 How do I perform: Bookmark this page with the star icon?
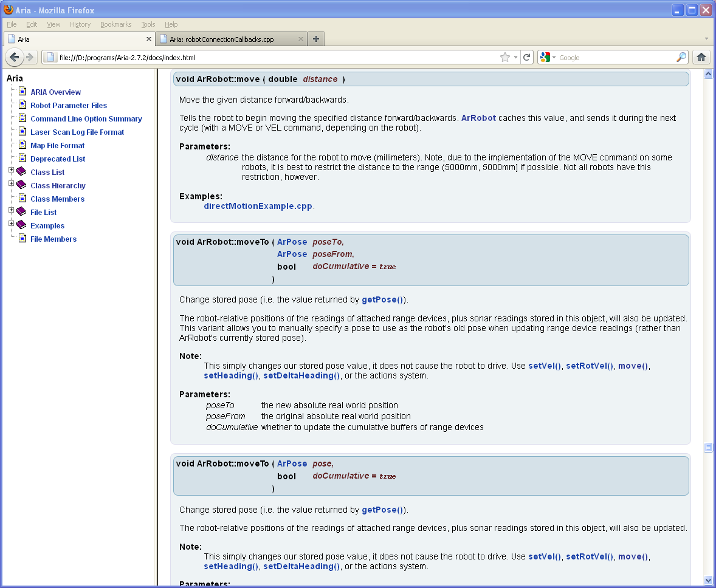[x=504, y=57]
